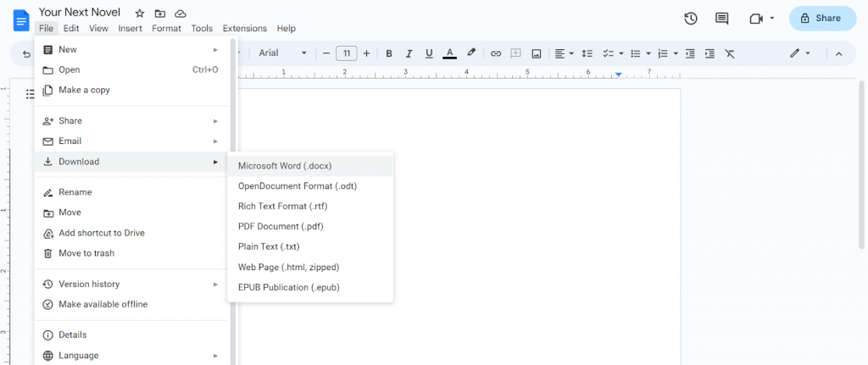Star the Your Next Novel document

pyautogui.click(x=140, y=14)
